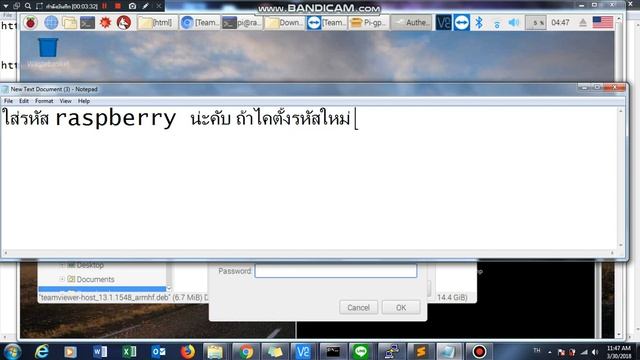Launch the Mathematica red spiky icon
640x360 pixels.
click(105, 22)
